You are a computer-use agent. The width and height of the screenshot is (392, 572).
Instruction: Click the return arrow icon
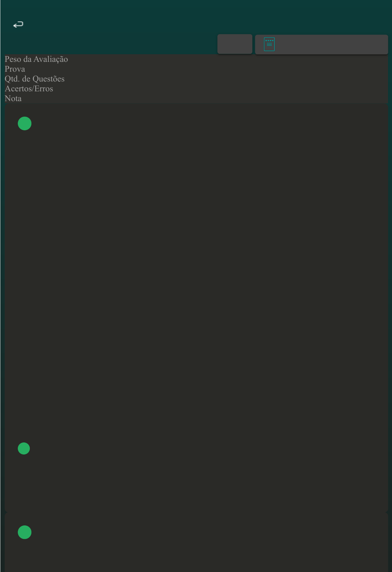pyautogui.click(x=18, y=24)
